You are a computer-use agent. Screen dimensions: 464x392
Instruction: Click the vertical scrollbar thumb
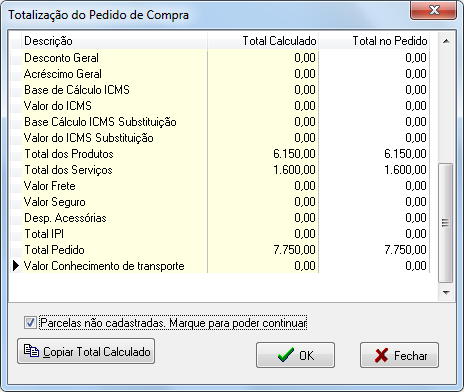pos(446,223)
